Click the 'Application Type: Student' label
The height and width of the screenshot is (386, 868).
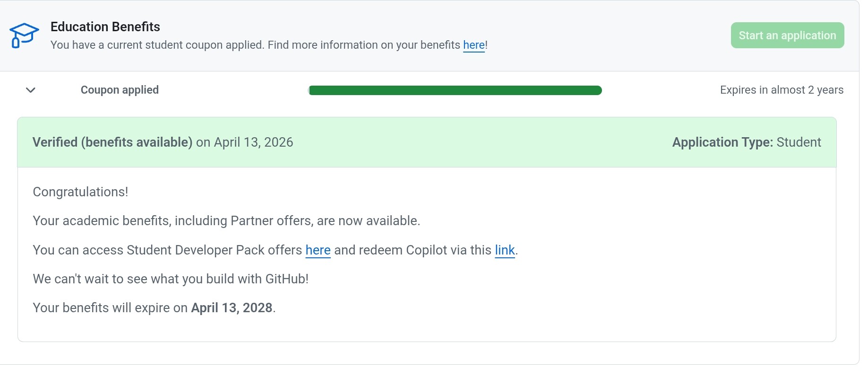[746, 142]
